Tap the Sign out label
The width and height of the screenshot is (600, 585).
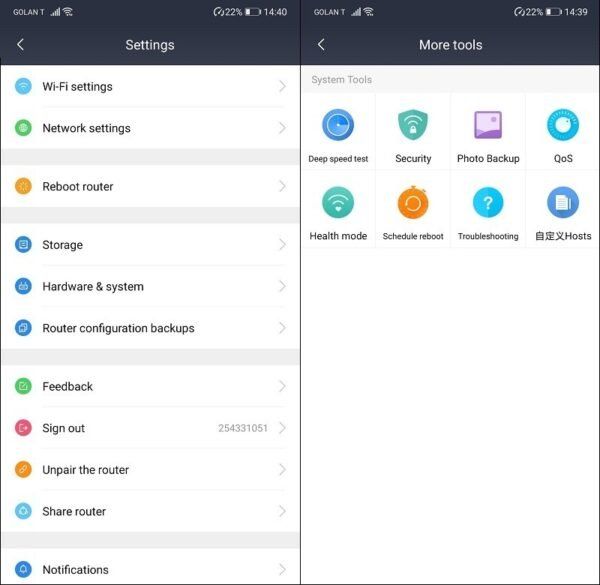tap(64, 428)
